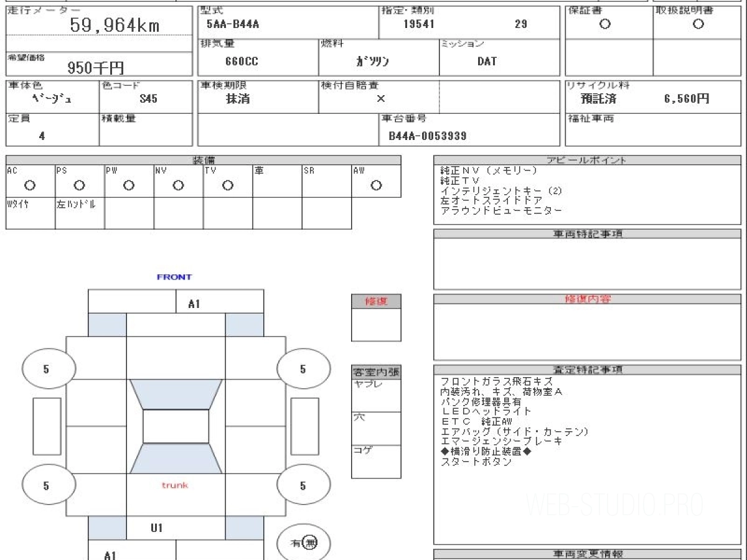
Task: Select the PW equipment circle mark
Action: click(x=129, y=185)
